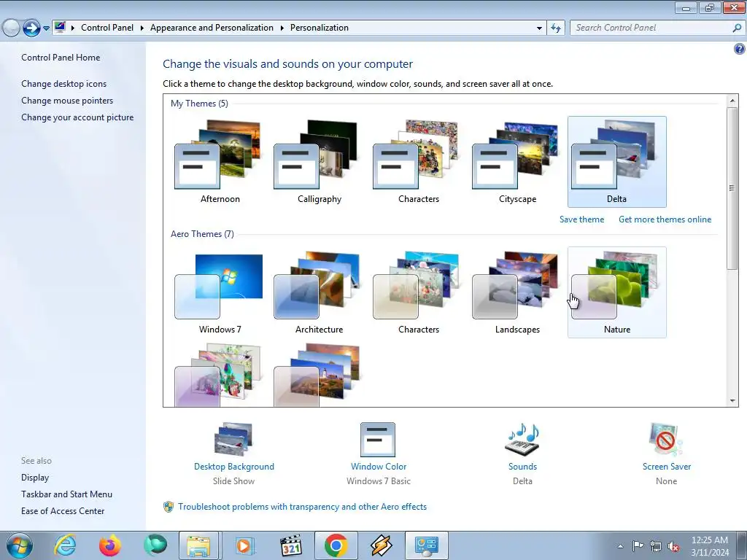Launch Google Chrome from taskbar

336,545
